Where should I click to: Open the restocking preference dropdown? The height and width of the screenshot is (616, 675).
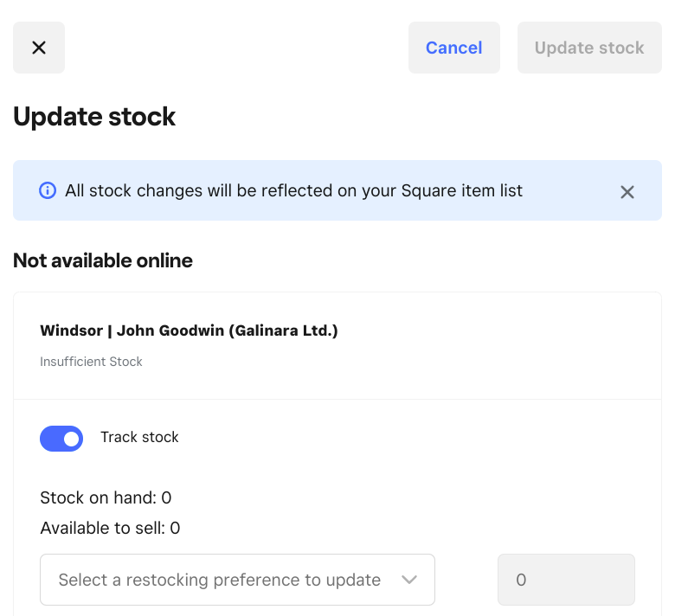(237, 580)
